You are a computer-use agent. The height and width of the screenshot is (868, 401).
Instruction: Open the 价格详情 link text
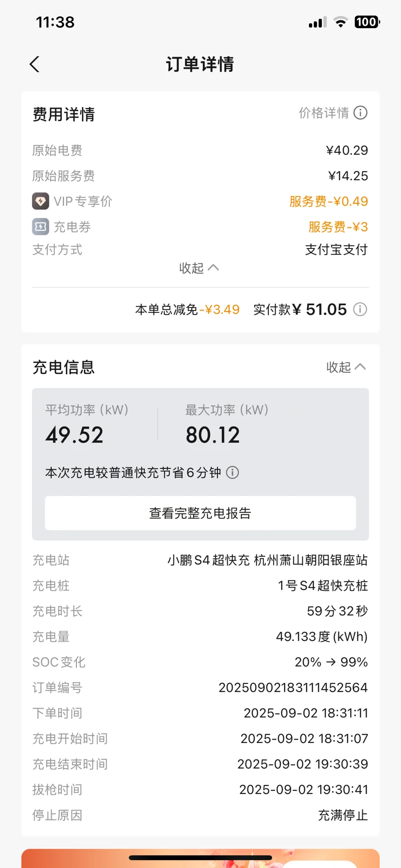coord(324,113)
